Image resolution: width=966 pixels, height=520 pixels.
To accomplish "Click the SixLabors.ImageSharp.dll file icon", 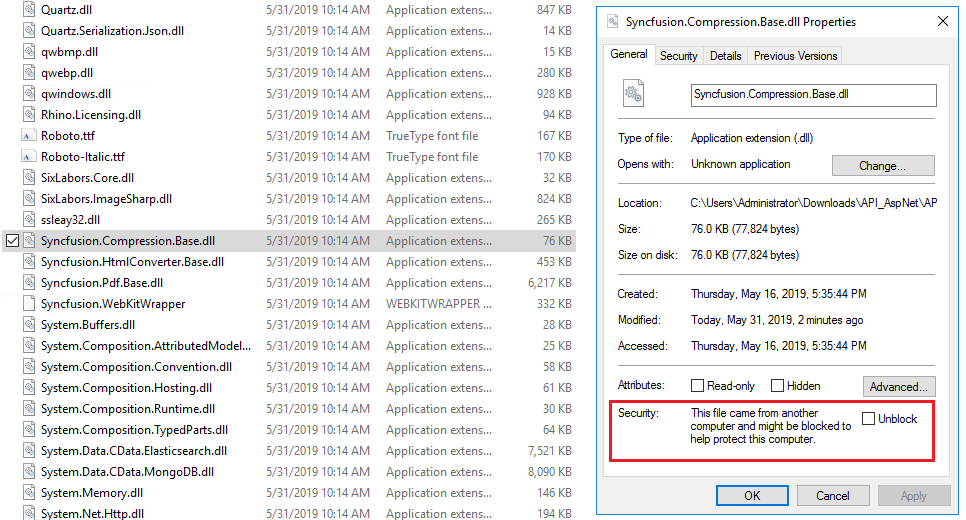I will 29,198.
